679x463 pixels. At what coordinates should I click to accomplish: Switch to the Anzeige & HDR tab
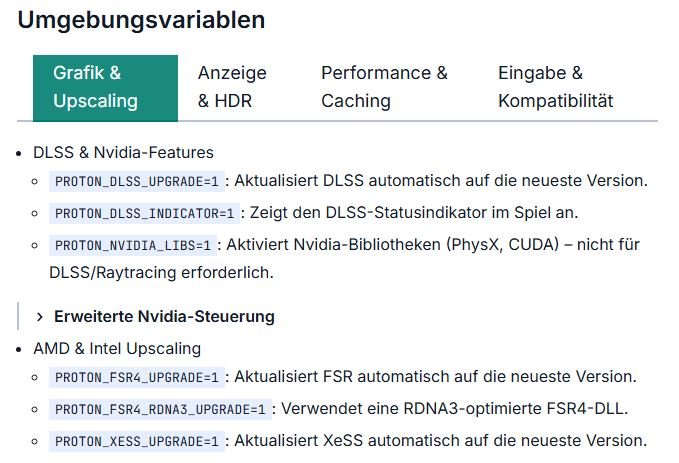[232, 87]
